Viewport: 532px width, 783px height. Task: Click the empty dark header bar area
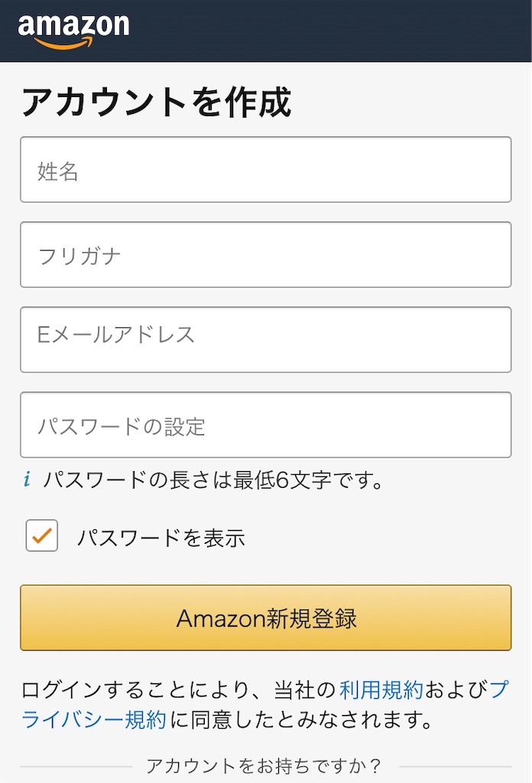329,31
